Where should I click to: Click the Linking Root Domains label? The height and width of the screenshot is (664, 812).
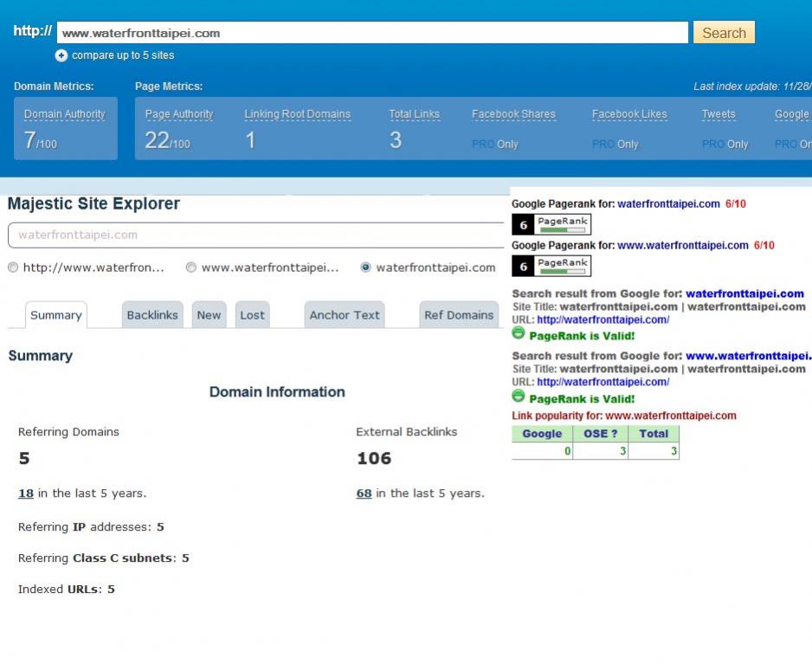pyautogui.click(x=297, y=114)
